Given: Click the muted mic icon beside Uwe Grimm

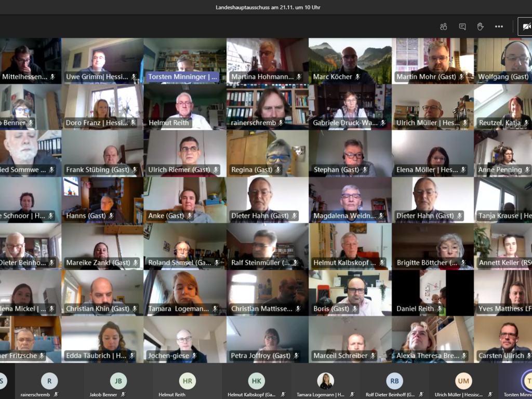Looking at the screenshot, I should (134, 77).
